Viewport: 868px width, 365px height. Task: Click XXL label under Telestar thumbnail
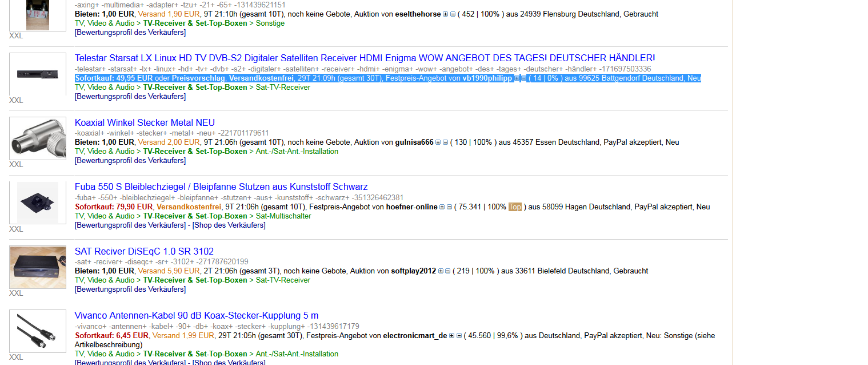click(x=16, y=100)
